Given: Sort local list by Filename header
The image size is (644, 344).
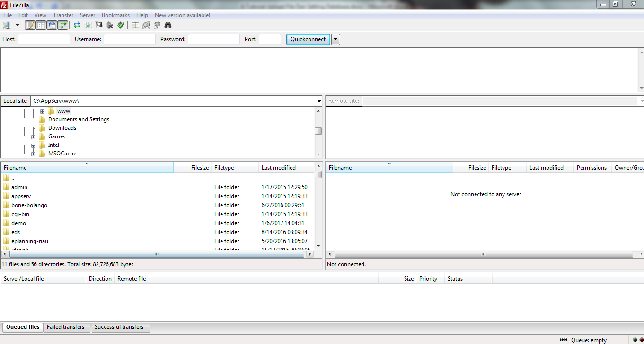Looking at the screenshot, I should point(87,167).
